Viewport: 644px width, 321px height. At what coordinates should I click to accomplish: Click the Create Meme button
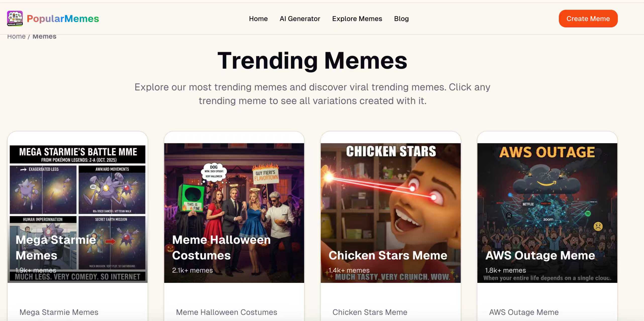(588, 19)
